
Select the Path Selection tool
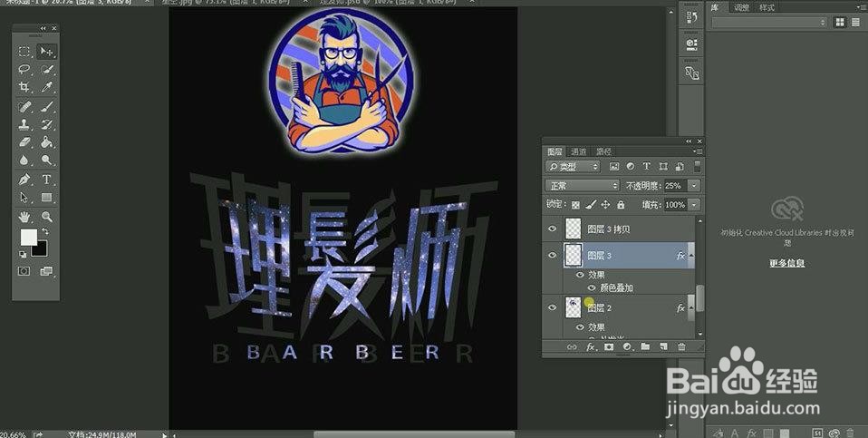click(x=24, y=197)
